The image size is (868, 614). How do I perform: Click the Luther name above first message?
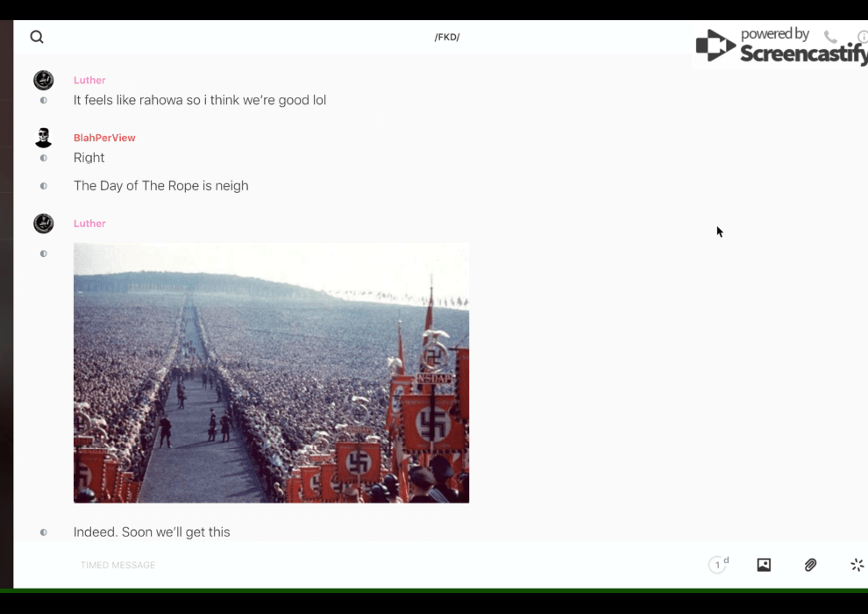[x=89, y=80]
